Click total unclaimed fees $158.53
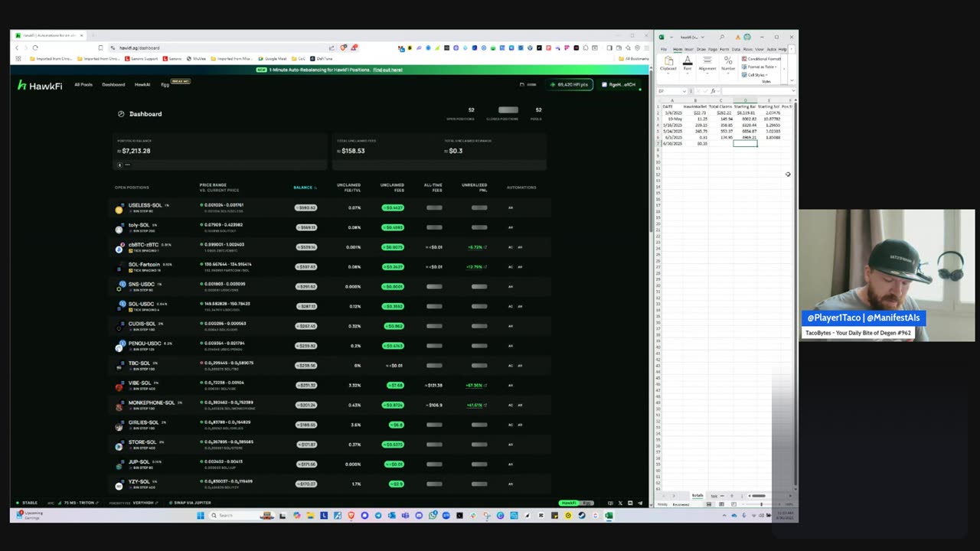The image size is (980, 551). tap(351, 151)
